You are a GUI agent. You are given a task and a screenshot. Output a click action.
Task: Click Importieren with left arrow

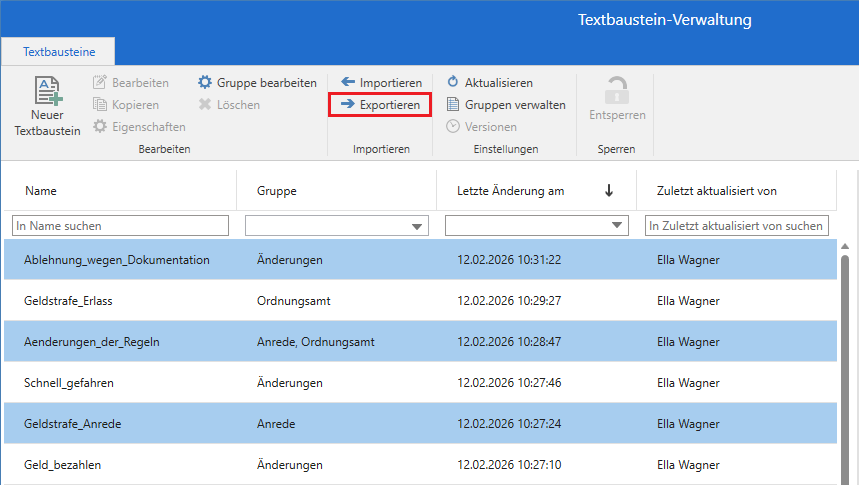point(348,83)
